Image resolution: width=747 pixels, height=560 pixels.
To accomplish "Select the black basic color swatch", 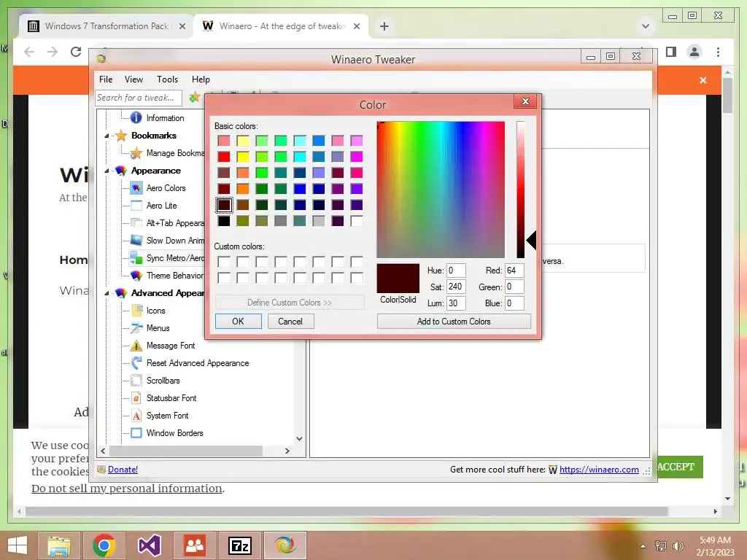I will coord(224,221).
